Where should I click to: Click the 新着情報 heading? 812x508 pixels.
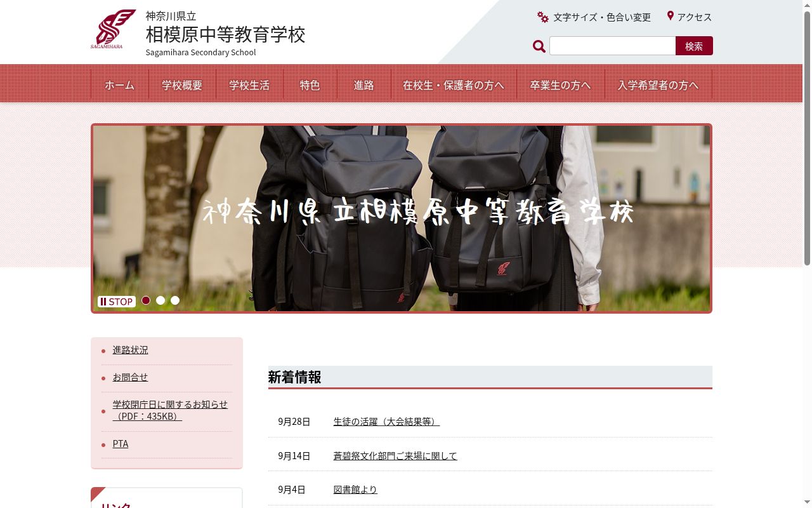click(x=294, y=377)
